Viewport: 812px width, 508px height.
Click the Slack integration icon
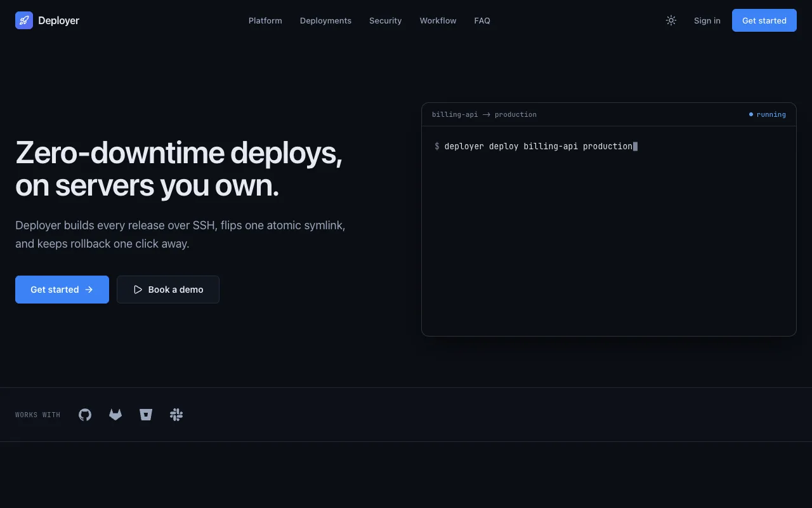coord(176,415)
